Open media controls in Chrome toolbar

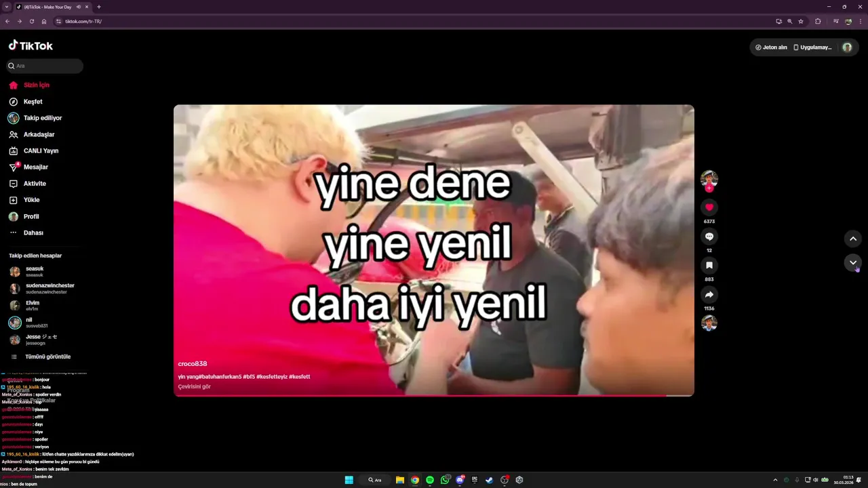point(835,21)
